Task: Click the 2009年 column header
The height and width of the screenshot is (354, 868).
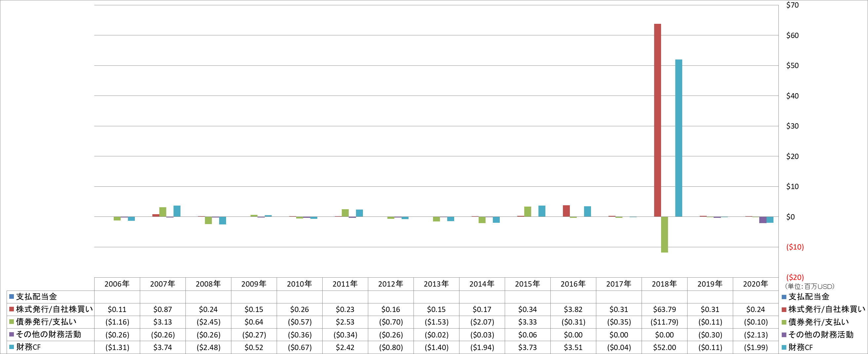Action: 254,284
